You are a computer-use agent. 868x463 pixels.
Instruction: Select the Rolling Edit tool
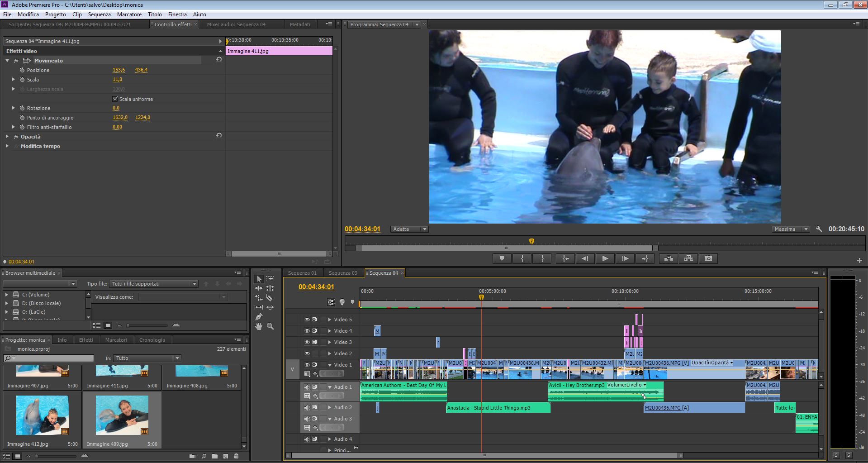click(270, 288)
